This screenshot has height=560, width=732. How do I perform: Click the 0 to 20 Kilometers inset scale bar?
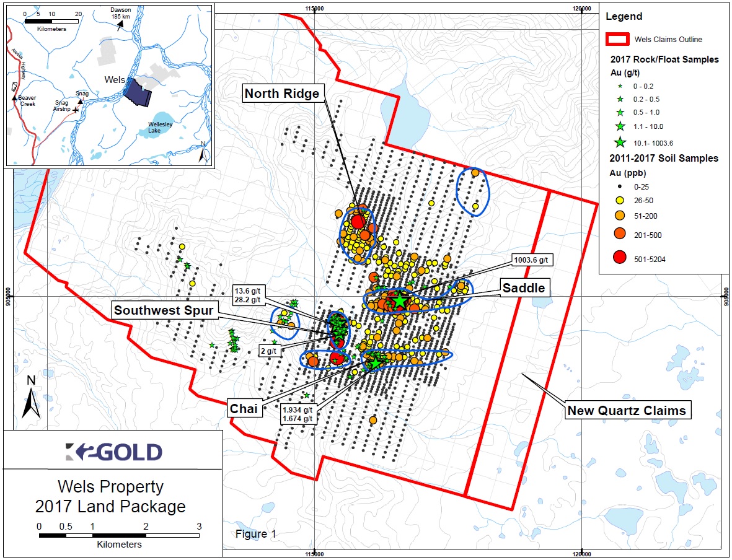51,21
